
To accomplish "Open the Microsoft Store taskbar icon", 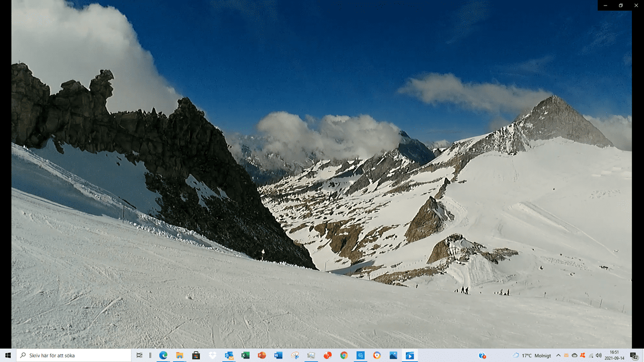I will tap(196, 355).
